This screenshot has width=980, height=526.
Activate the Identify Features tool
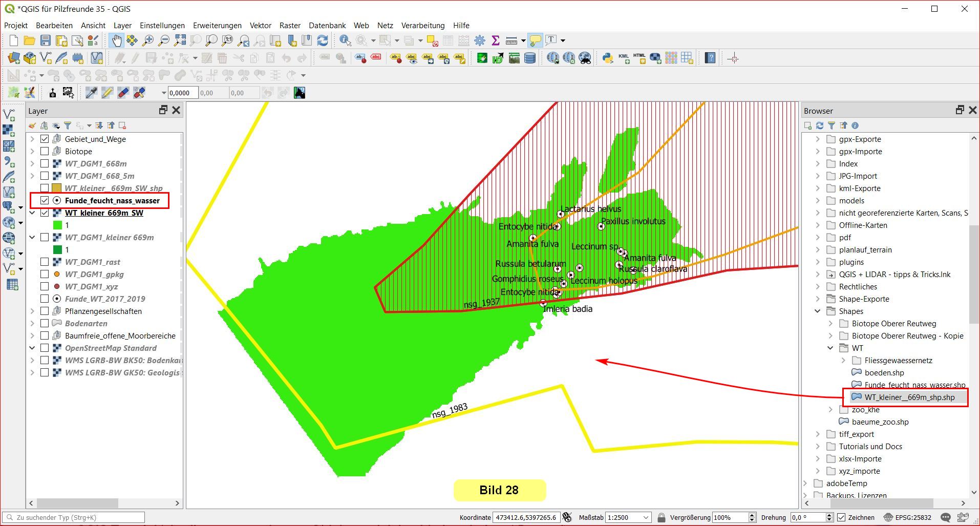coord(345,40)
